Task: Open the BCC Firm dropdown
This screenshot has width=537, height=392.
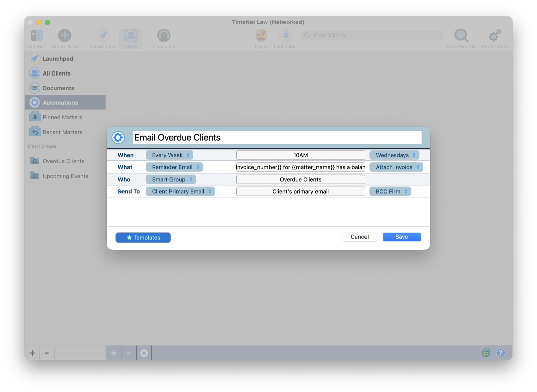Action: [390, 191]
